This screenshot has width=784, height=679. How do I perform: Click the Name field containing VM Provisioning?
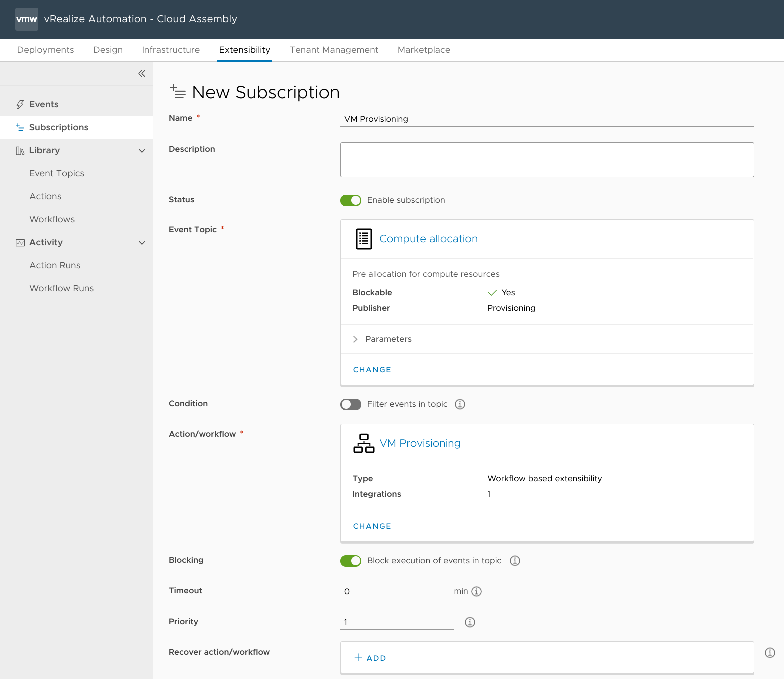pyautogui.click(x=547, y=119)
